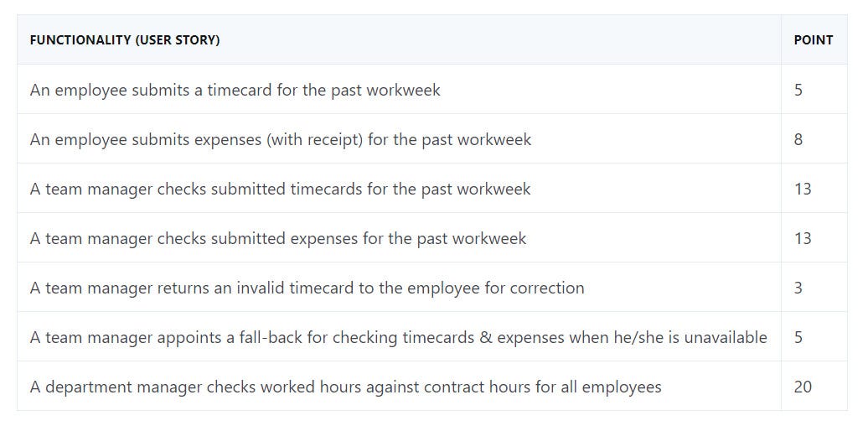This screenshot has height=426, width=868.
Task: Click the word 'unavailable' in fall-back story
Action: click(726, 337)
